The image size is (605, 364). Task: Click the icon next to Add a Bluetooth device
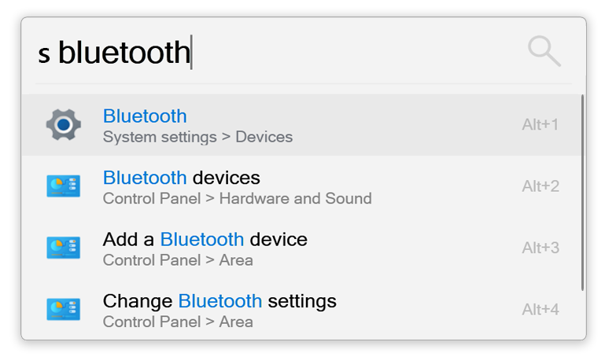coord(64,248)
